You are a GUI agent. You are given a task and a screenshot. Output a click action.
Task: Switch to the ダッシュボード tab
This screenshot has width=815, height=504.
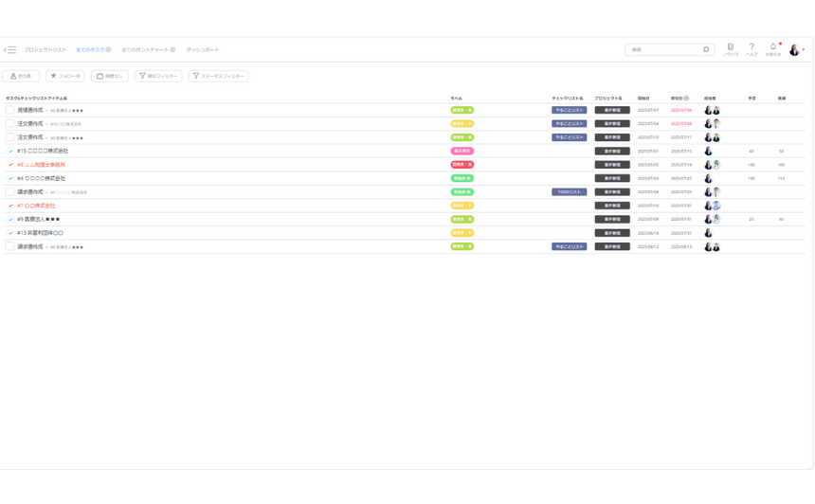(x=202, y=50)
